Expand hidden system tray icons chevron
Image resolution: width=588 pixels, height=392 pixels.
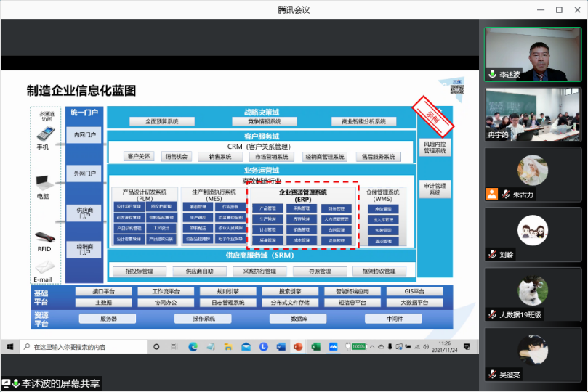(x=371, y=347)
